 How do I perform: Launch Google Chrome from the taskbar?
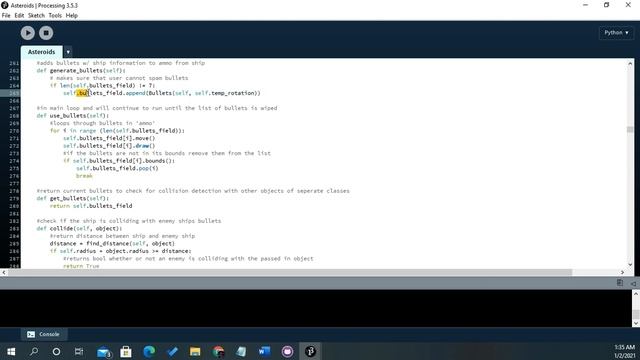tap(218, 351)
